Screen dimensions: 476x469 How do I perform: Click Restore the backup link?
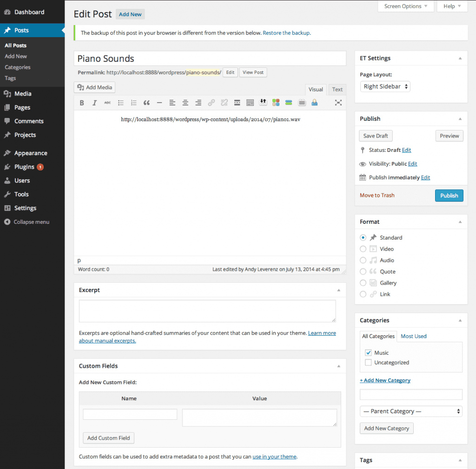287,33
